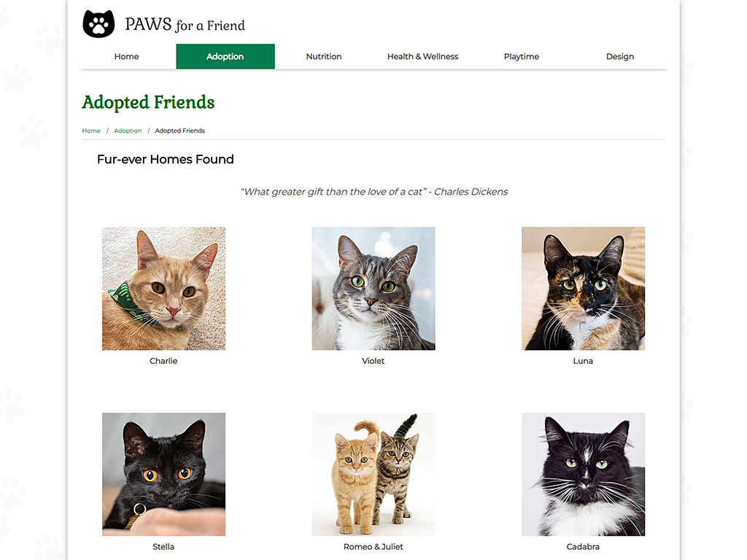
Task: Click the Home breadcrumb link
Action: (90, 131)
